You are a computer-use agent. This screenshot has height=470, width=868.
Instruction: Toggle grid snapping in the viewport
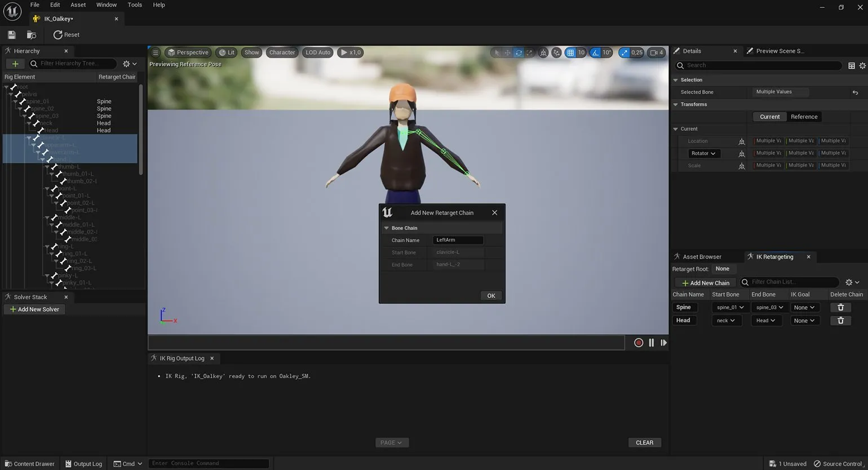point(570,52)
